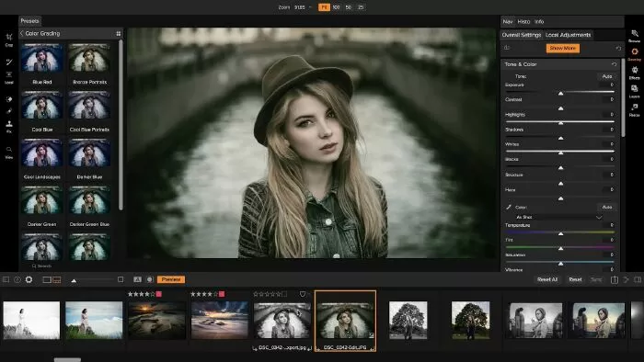
Task: Click the Exposure slider handle
Action: pyautogui.click(x=560, y=94)
